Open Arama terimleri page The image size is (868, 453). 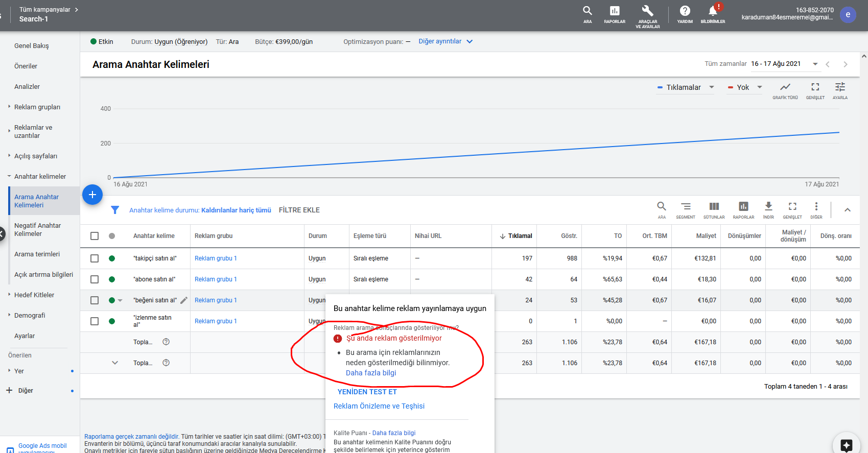[x=37, y=254]
